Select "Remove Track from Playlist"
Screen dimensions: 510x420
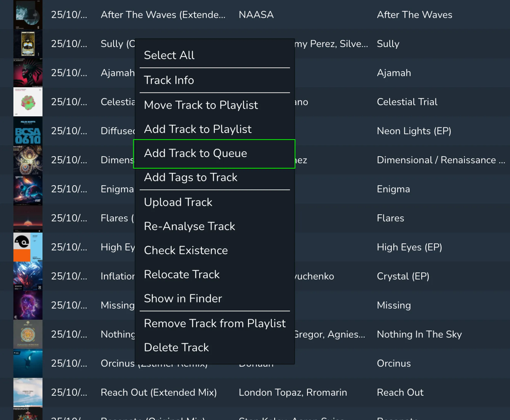215,323
